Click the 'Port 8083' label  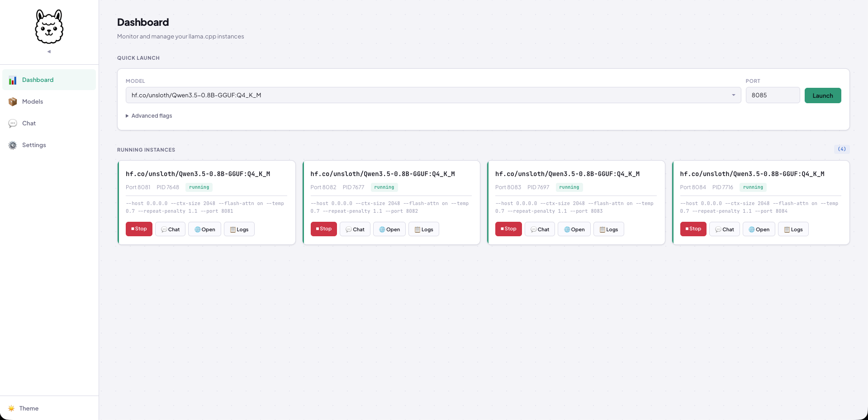pyautogui.click(x=508, y=187)
